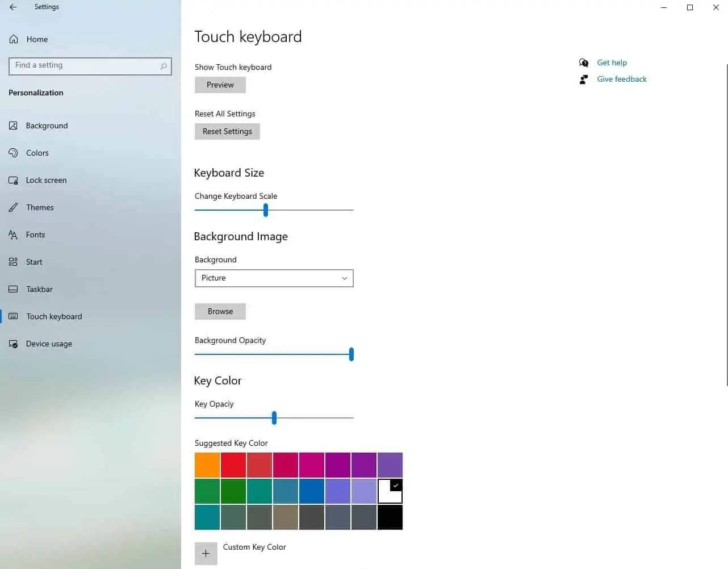Open the Get help link
The width and height of the screenshot is (728, 569).
tap(612, 62)
